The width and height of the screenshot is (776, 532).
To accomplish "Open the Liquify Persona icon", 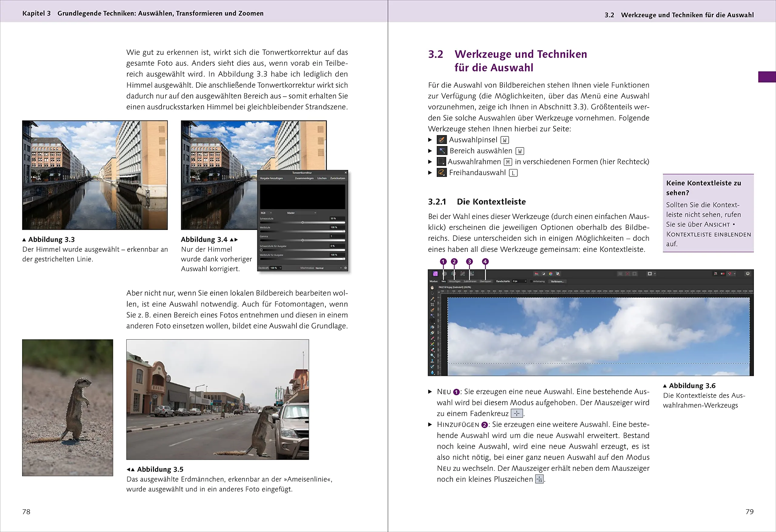I will point(444,274).
